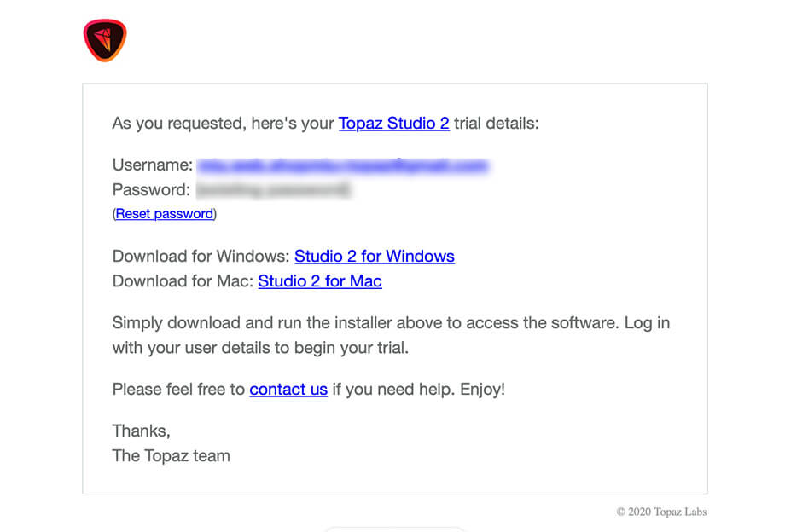The width and height of the screenshot is (785, 532).
Task: Click the Reset password link
Action: coord(164,214)
